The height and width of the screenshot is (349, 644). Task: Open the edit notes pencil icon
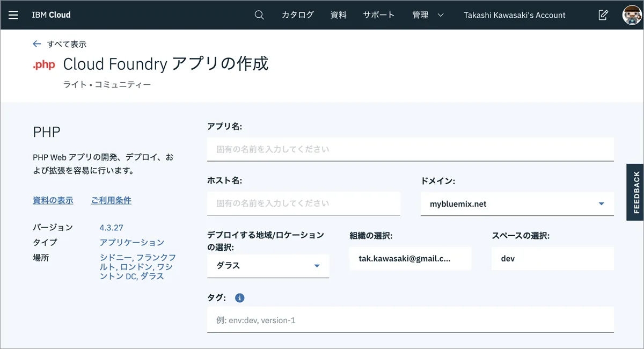tap(603, 15)
